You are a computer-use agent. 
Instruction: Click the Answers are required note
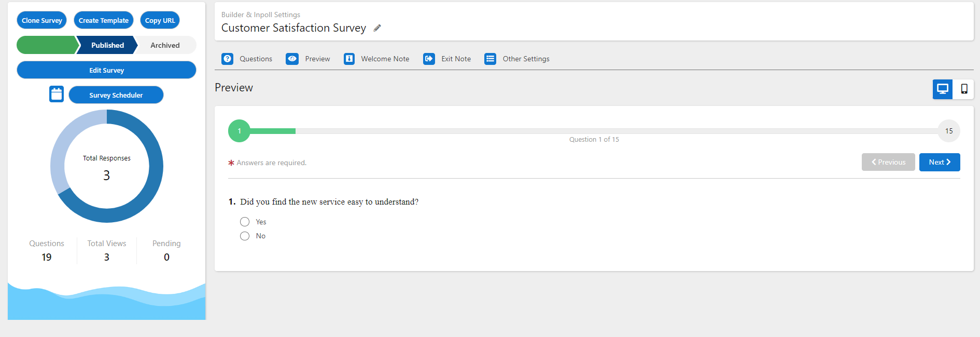pos(268,163)
